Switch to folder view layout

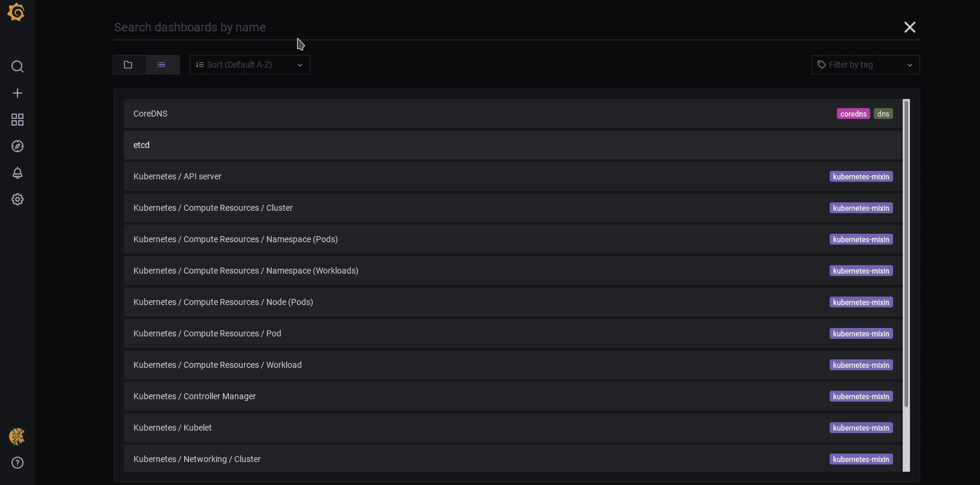click(x=129, y=65)
